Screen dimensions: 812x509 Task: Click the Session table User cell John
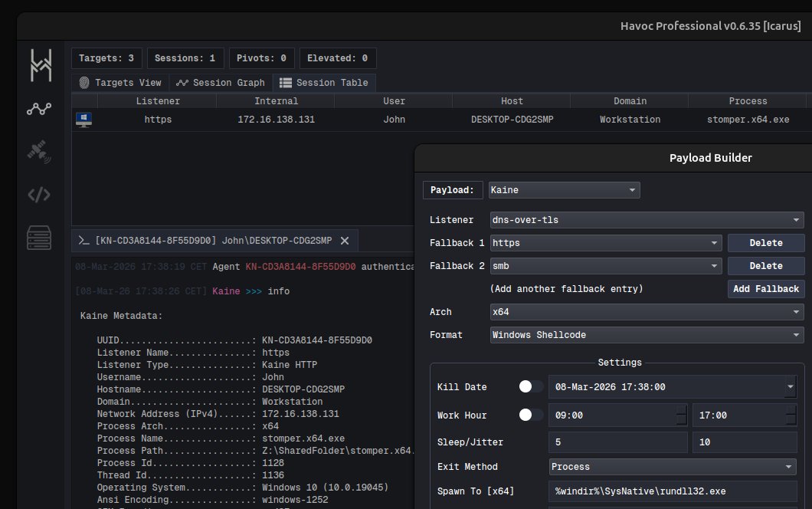[394, 120]
